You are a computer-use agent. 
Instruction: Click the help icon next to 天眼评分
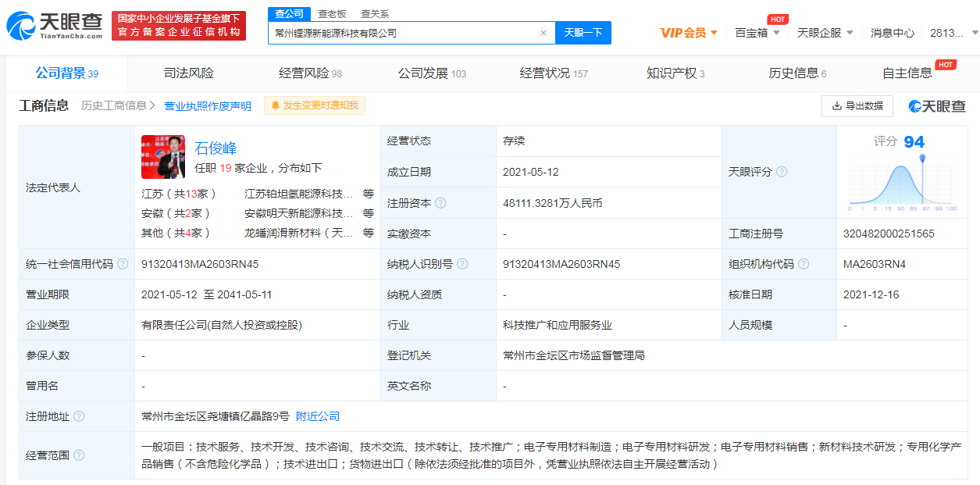782,172
